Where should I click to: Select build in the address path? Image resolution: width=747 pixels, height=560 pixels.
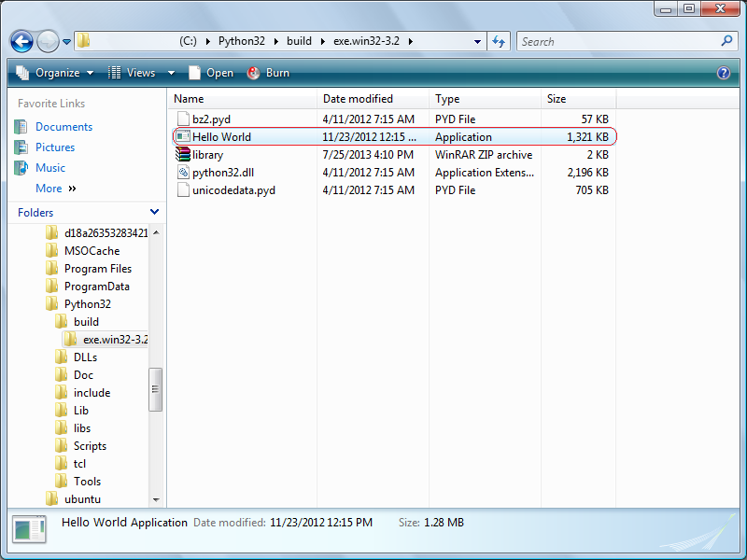pyautogui.click(x=299, y=41)
